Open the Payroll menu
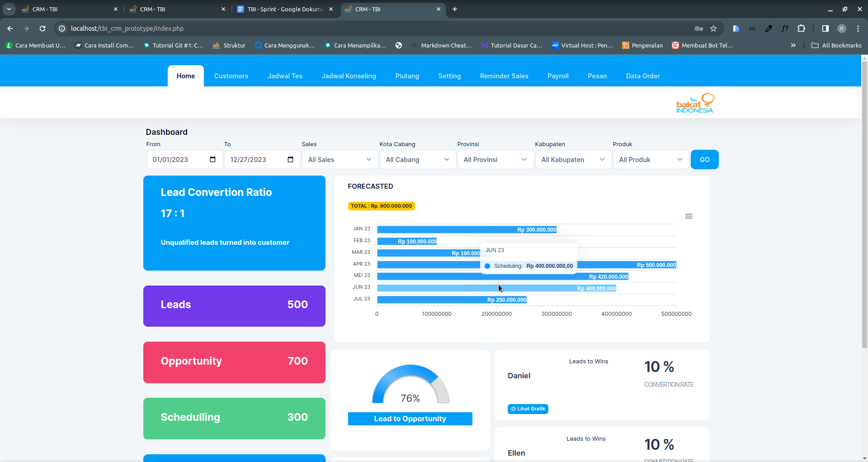Viewport: 868px width, 462px height. click(x=558, y=76)
